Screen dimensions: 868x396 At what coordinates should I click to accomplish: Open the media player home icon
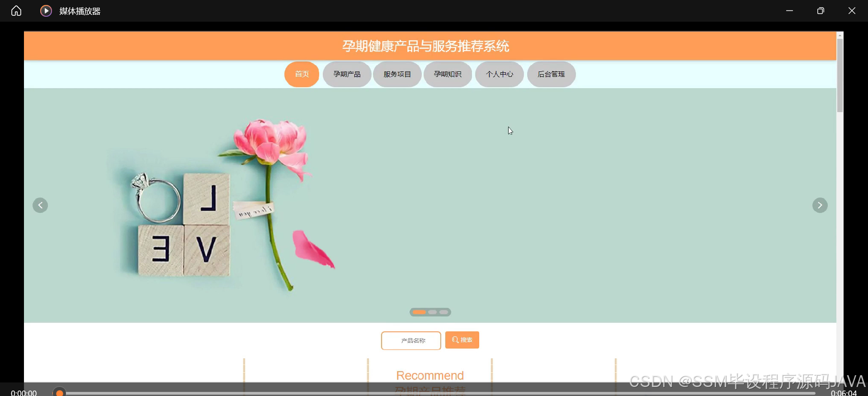[x=16, y=11]
